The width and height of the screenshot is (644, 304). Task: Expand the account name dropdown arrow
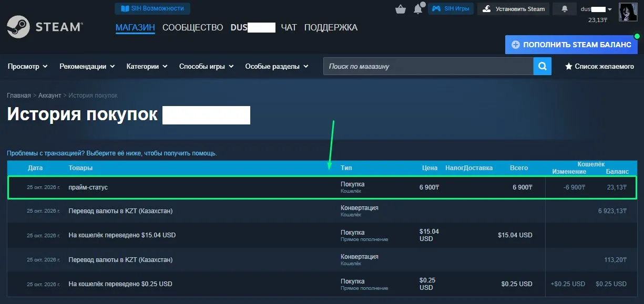[610, 9]
